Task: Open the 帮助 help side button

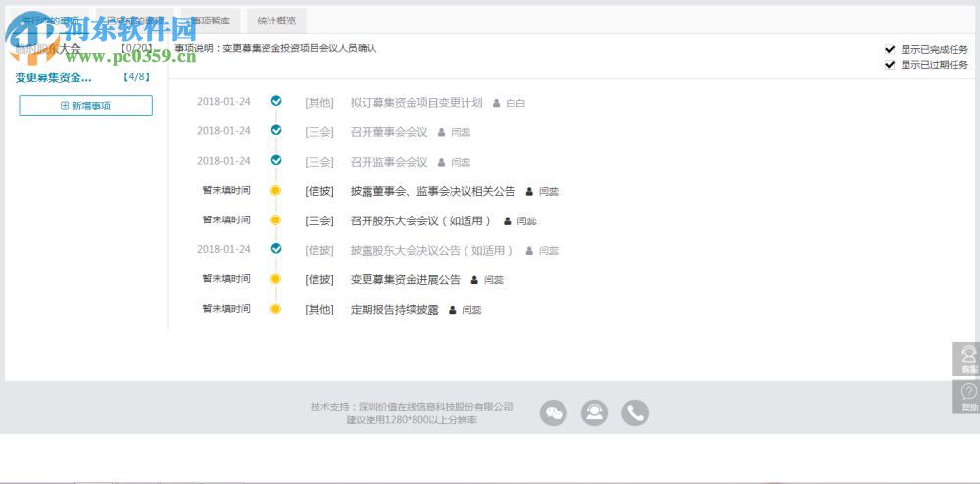Action: pyautogui.click(x=966, y=397)
